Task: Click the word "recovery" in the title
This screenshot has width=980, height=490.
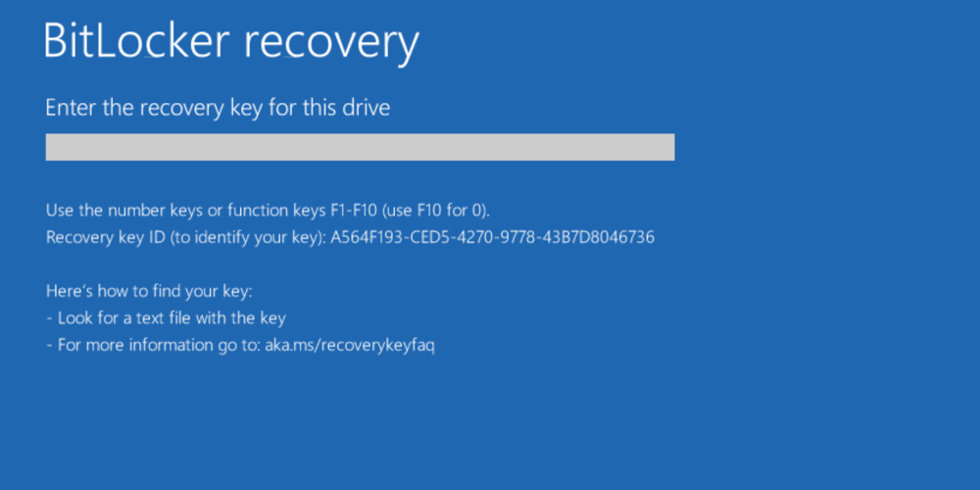Action: (330, 41)
